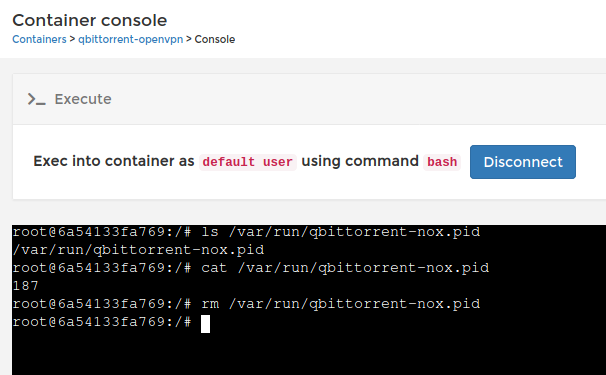Screen dimensions: 606x375
Task: Click the blinking terminal cursor block
Action: click(206, 324)
